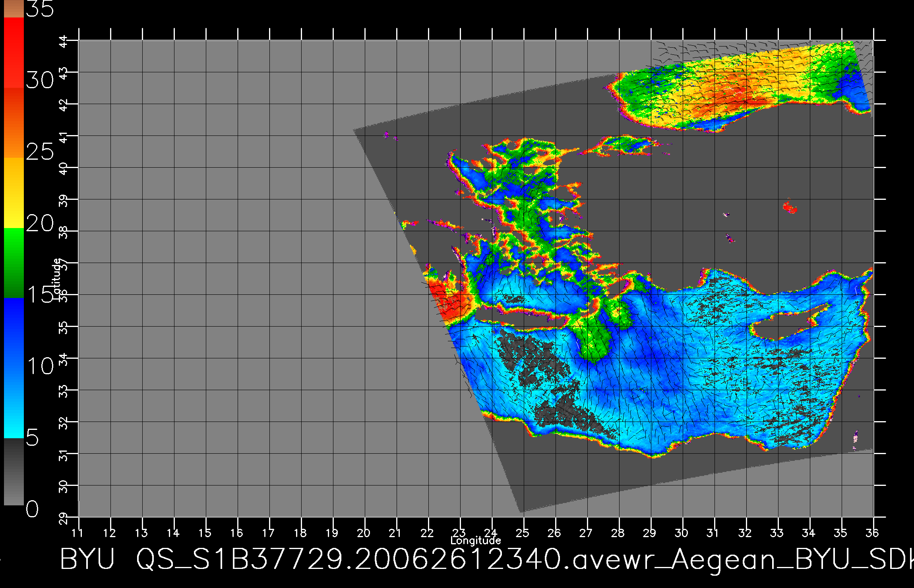Click the color bar scale value 20
This screenshot has height=588, width=914.
pyautogui.click(x=40, y=223)
